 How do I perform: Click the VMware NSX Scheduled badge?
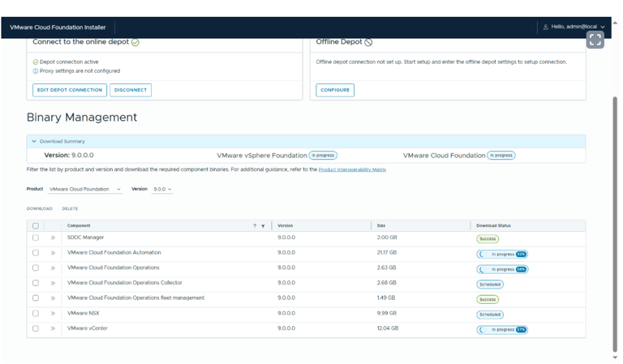pyautogui.click(x=490, y=315)
